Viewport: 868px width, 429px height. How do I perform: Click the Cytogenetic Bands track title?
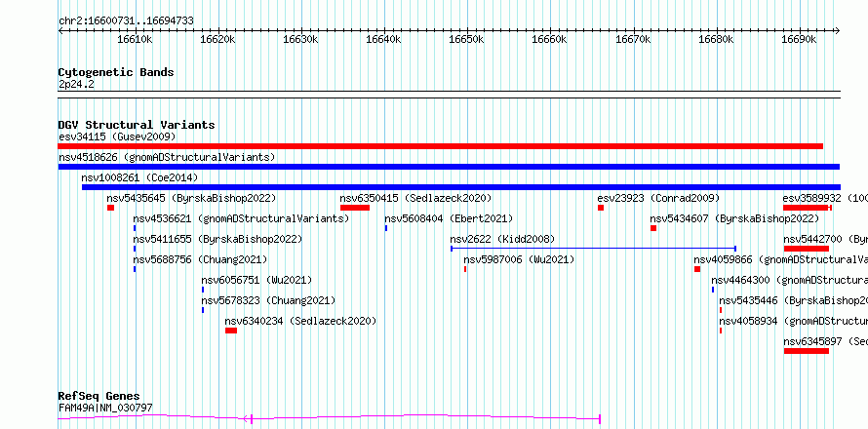[116, 72]
